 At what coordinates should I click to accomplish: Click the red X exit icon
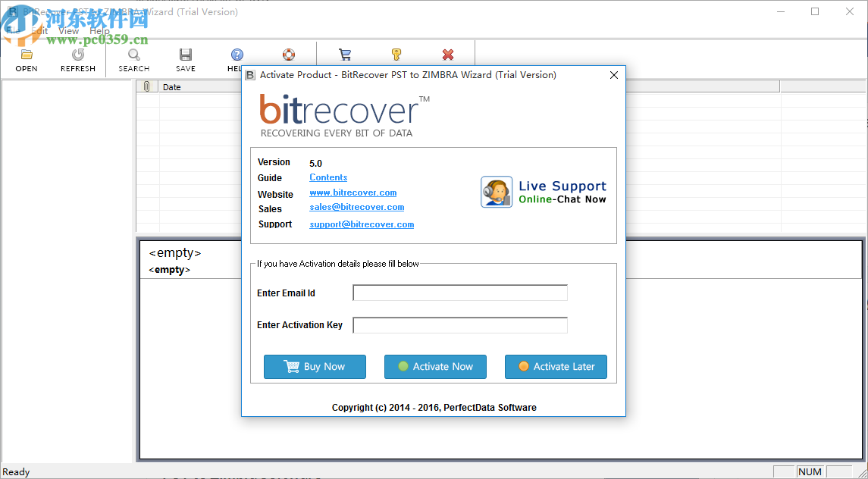(x=447, y=55)
